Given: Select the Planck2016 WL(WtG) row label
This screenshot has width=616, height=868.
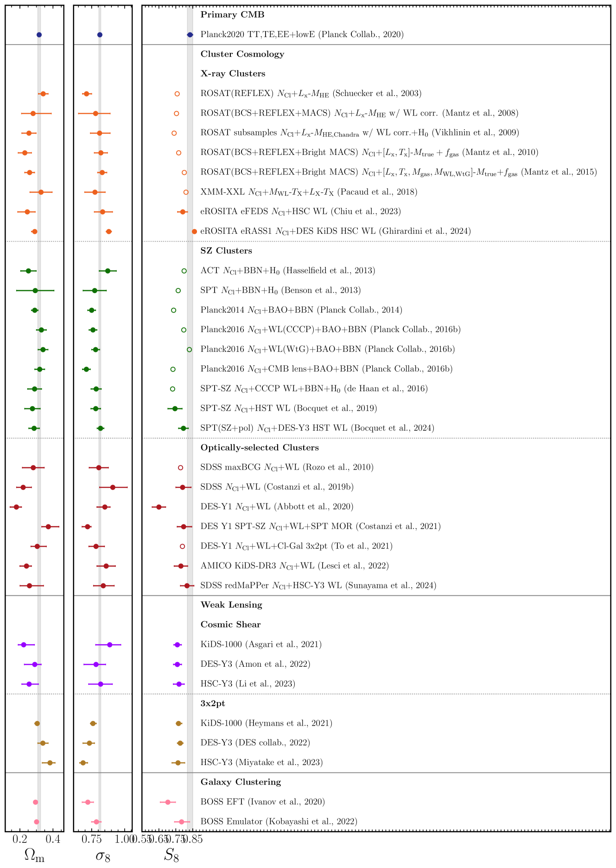Looking at the screenshot, I should click(328, 349).
